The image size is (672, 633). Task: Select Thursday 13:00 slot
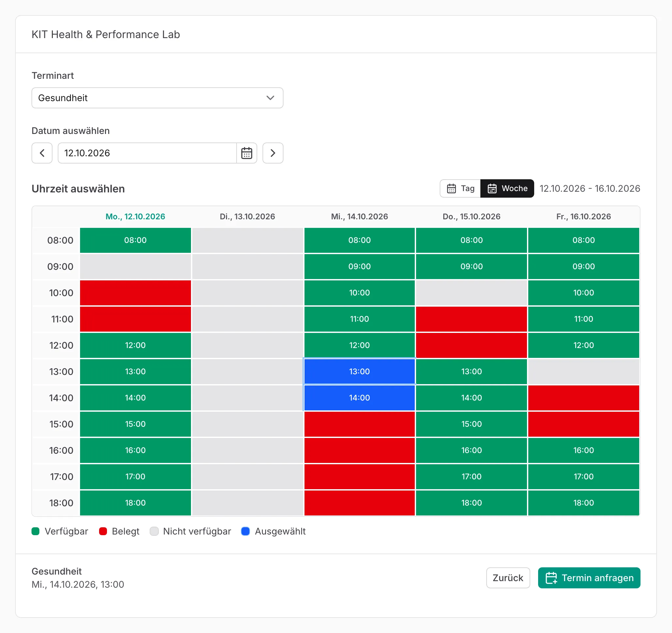pyautogui.click(x=471, y=372)
